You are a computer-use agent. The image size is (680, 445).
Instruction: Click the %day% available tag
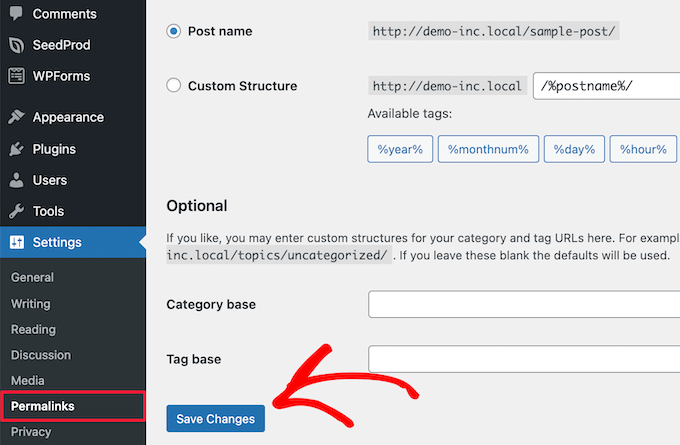click(574, 150)
